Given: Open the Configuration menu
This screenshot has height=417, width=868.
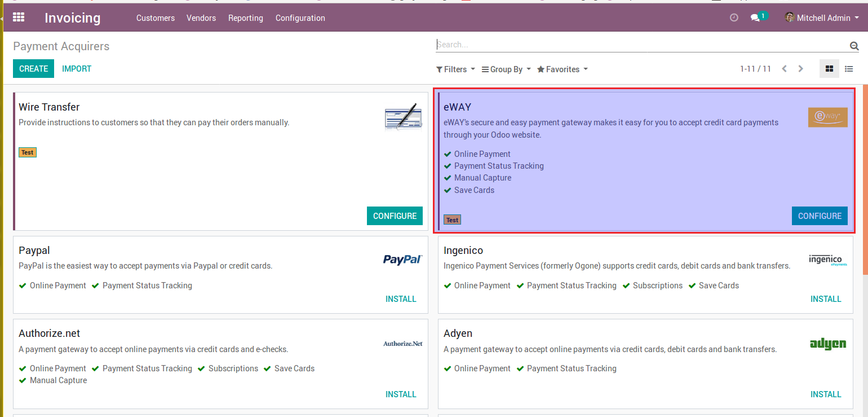Looking at the screenshot, I should point(300,18).
